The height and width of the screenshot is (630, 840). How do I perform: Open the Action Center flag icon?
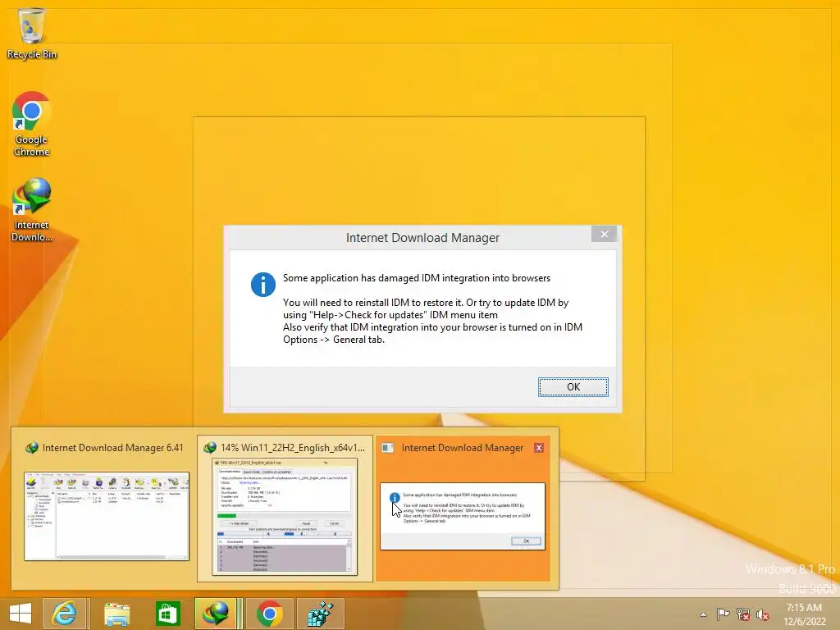coord(723,614)
